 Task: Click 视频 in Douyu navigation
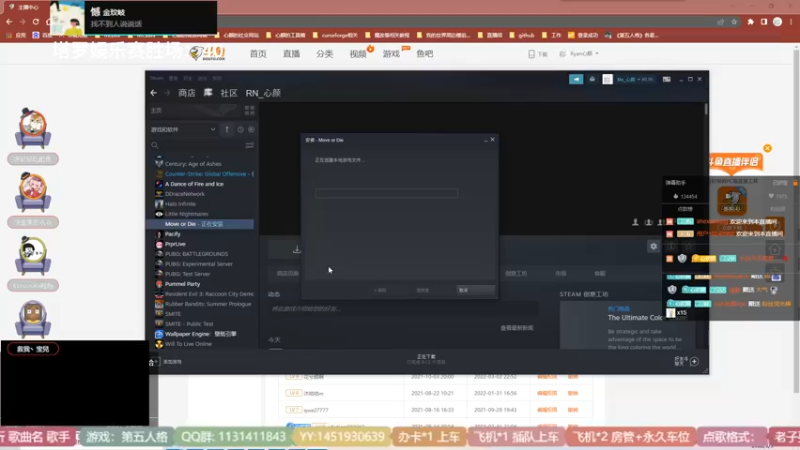point(358,54)
